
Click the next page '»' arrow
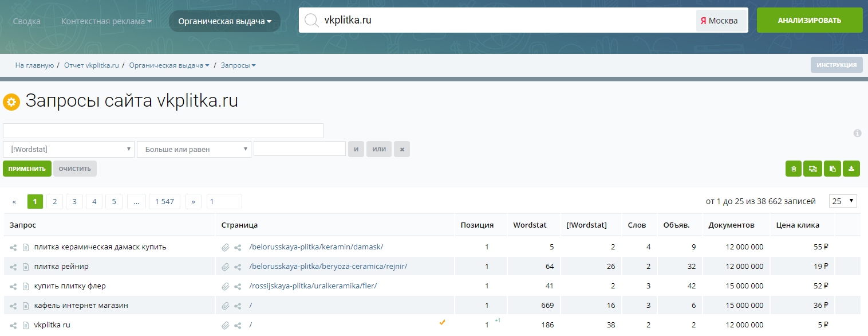(194, 201)
